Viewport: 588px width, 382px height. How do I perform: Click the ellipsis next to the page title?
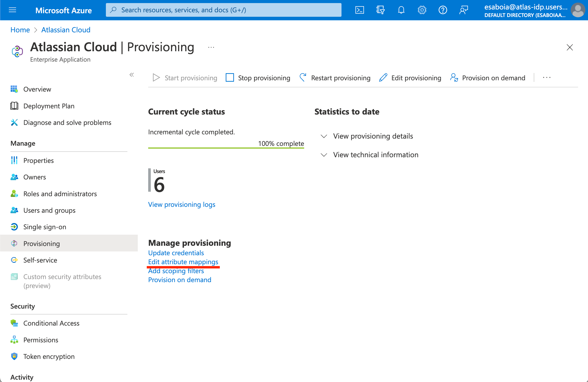click(x=211, y=47)
